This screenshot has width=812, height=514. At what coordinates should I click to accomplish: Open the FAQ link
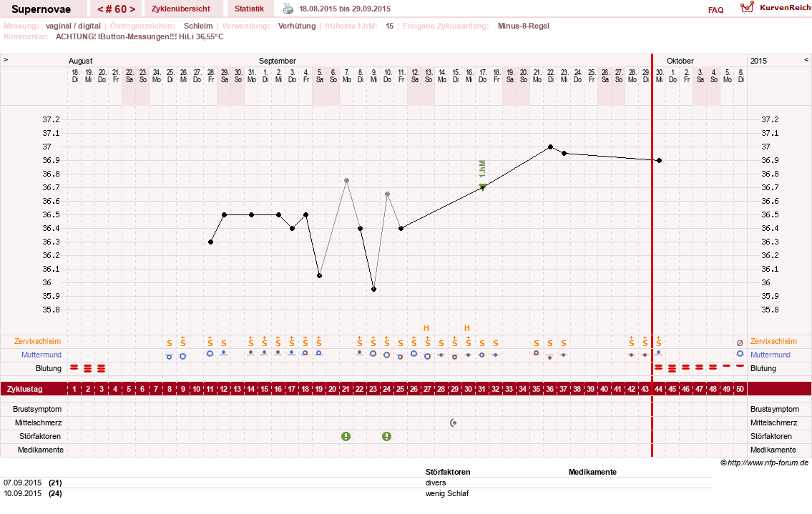(715, 10)
